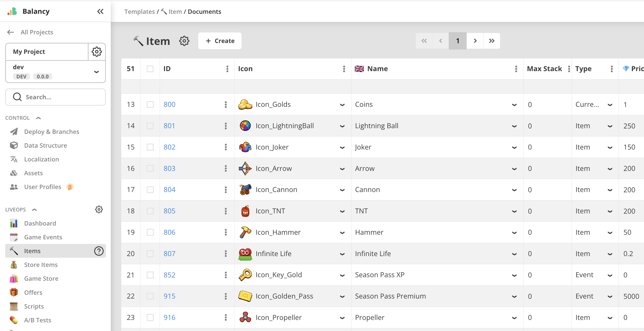The height and width of the screenshot is (331, 644).
Task: Open ID column three-dot menu
Action: point(227,69)
